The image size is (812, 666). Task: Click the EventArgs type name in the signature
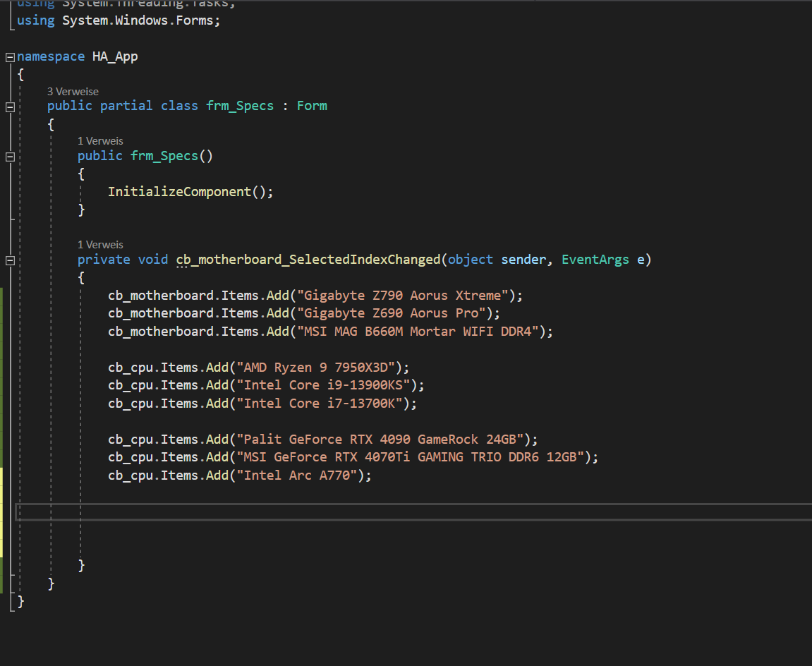[x=595, y=260]
